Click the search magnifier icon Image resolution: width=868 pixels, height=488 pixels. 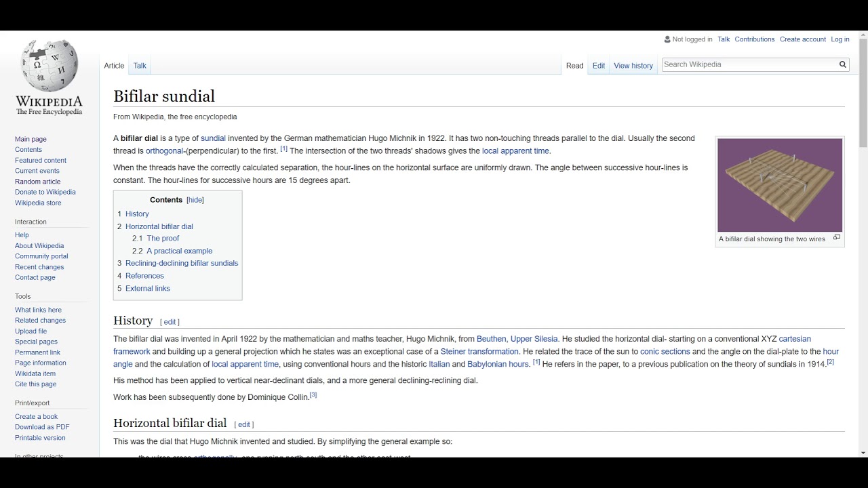(843, 64)
